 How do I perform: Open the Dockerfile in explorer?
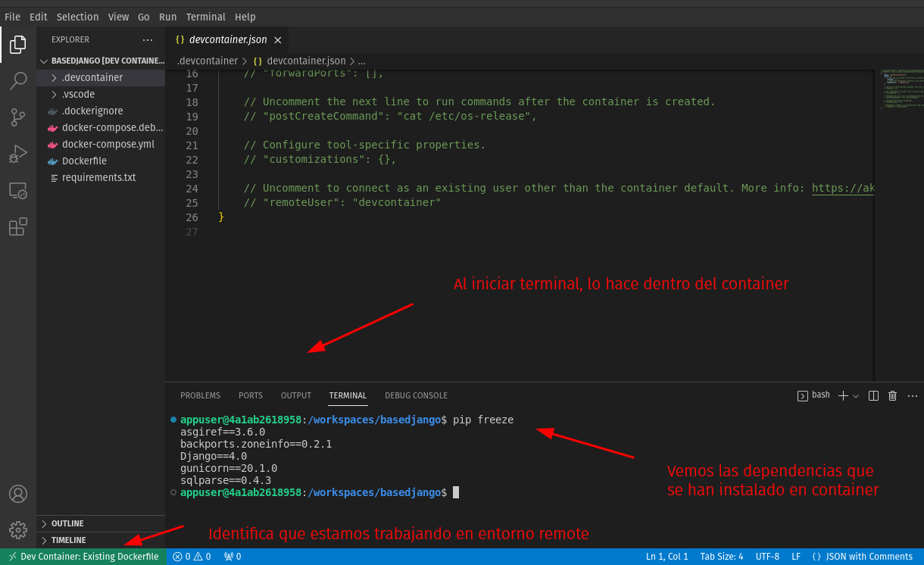pyautogui.click(x=101, y=161)
